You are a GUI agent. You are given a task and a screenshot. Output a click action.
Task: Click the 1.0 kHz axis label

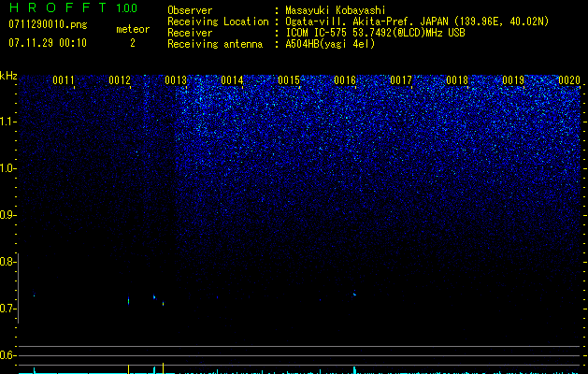coord(7,168)
